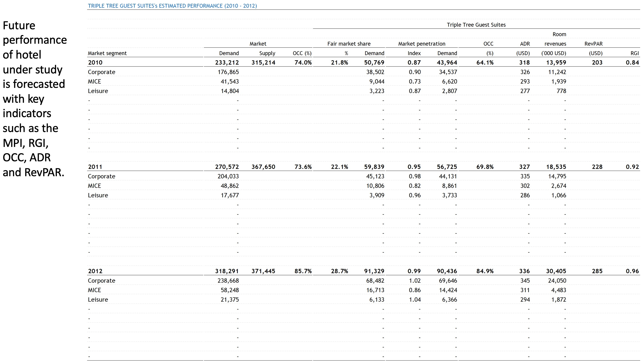
Task: Click 2010 market demand value 233,212
Action: pos(227,63)
